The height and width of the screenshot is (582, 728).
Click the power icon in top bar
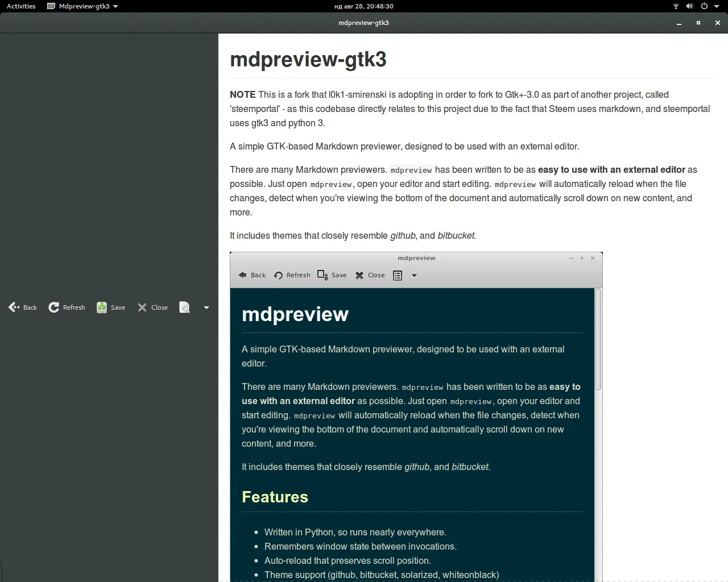pos(704,6)
